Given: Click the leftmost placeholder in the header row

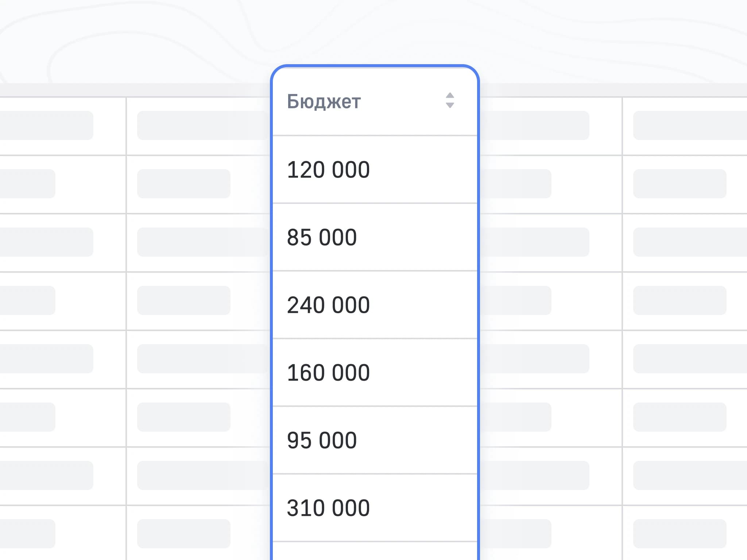Looking at the screenshot, I should click(x=47, y=125).
